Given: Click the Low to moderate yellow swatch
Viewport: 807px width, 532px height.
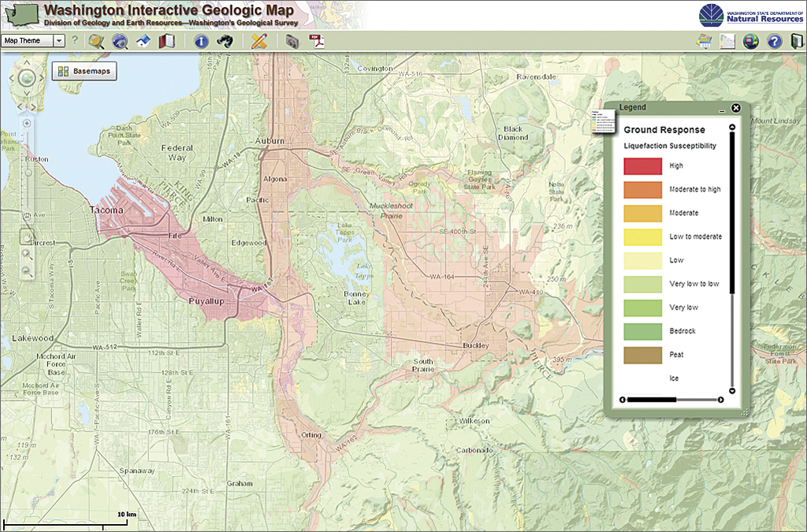Looking at the screenshot, I should coord(643,237).
